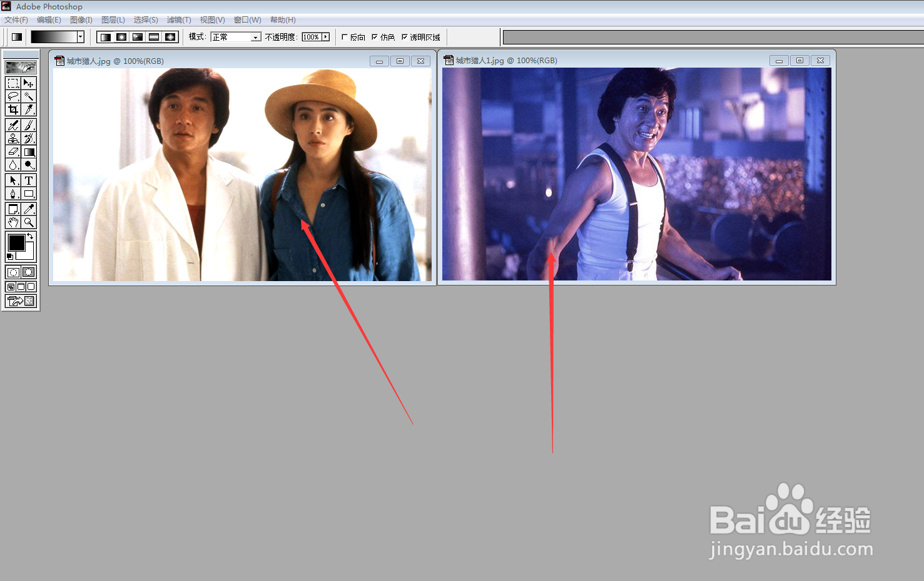Select the Zoom tool

(29, 222)
